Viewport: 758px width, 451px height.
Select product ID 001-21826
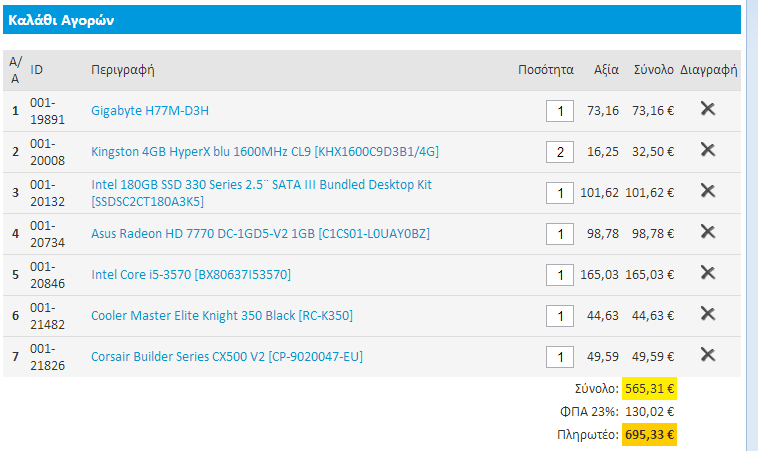47,358
